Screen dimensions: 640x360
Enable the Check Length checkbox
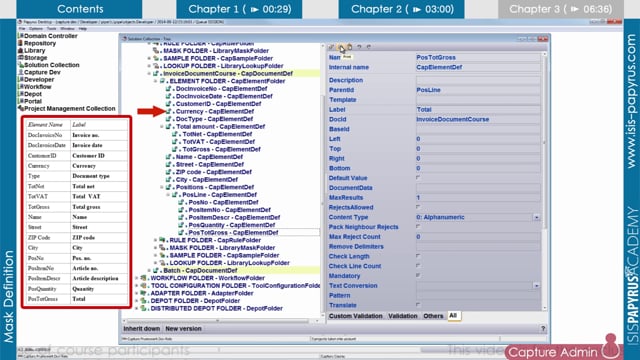coord(418,256)
